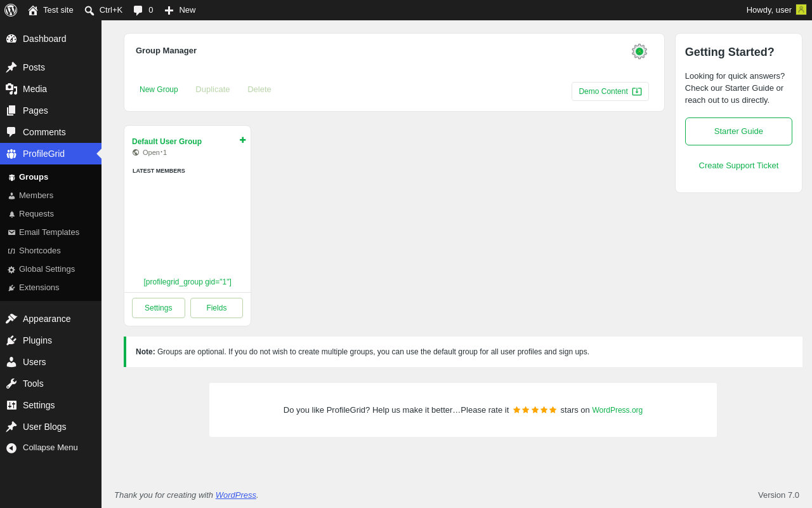Open the Ctrl+K search command palette
The width and height of the screenshot is (812, 508).
(x=103, y=10)
